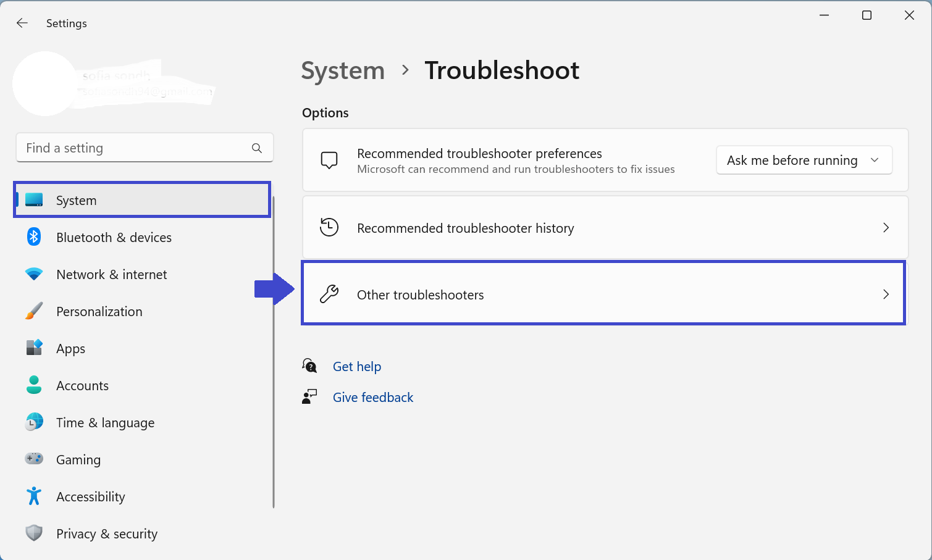Open the Give feedback link

point(373,398)
